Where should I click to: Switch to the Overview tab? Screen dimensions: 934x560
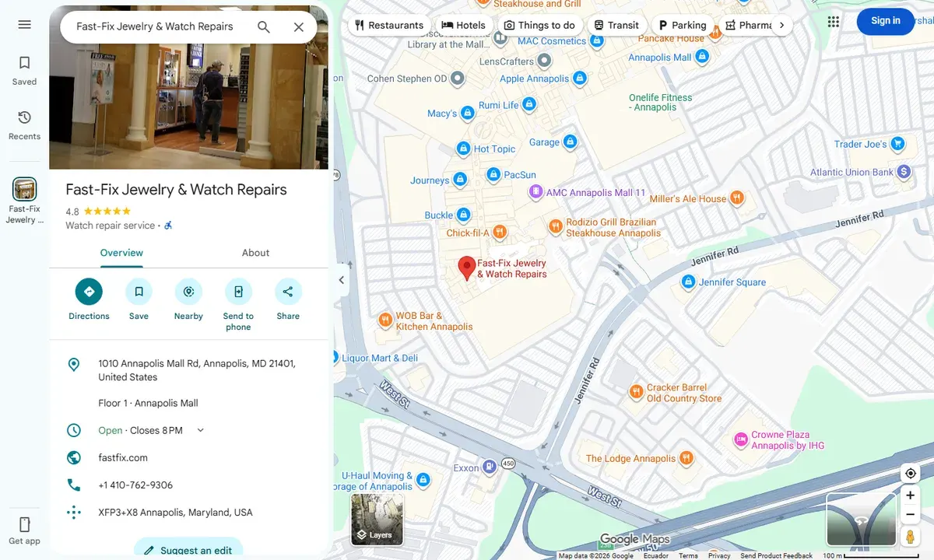pos(121,253)
